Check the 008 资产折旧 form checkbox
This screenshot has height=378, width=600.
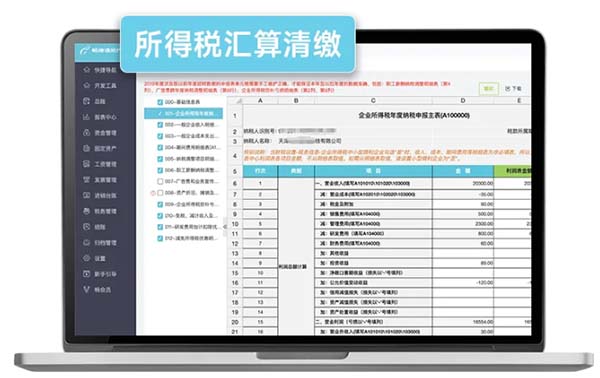(160, 193)
